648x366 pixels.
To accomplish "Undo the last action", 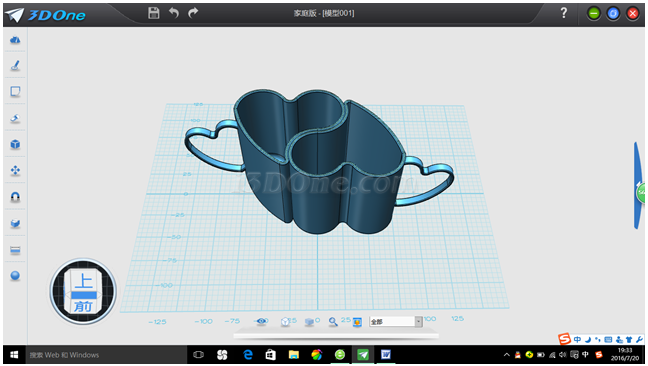I will [174, 13].
